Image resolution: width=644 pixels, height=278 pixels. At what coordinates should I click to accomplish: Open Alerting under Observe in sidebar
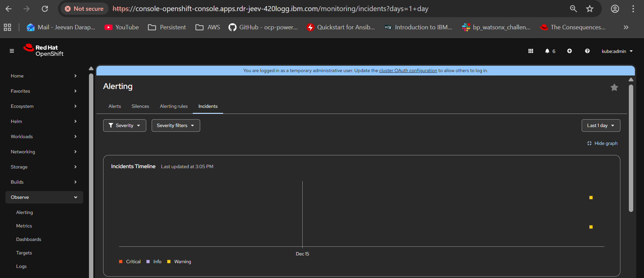pyautogui.click(x=25, y=212)
